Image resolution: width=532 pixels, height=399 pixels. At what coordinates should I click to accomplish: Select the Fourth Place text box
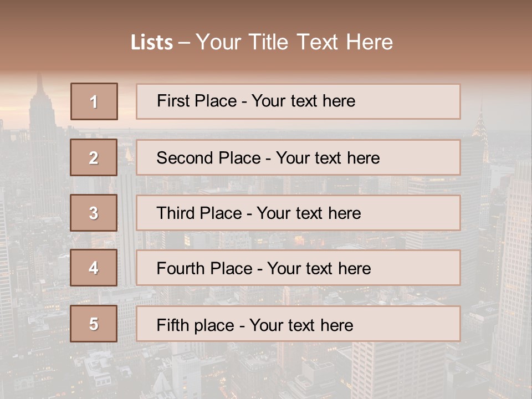[298, 268]
